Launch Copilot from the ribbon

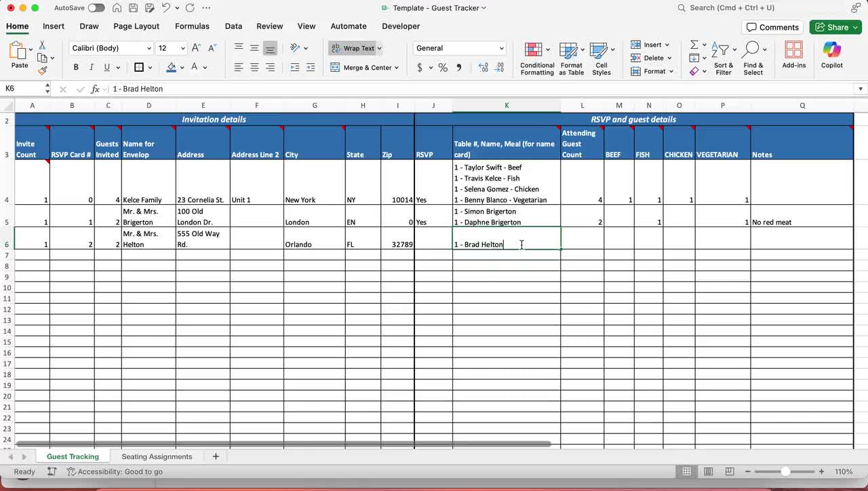tap(831, 54)
